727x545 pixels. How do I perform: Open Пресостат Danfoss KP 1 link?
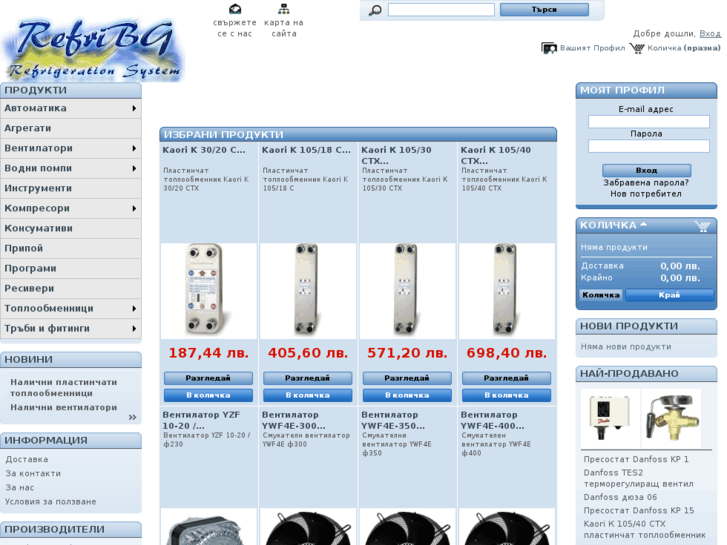click(636, 459)
